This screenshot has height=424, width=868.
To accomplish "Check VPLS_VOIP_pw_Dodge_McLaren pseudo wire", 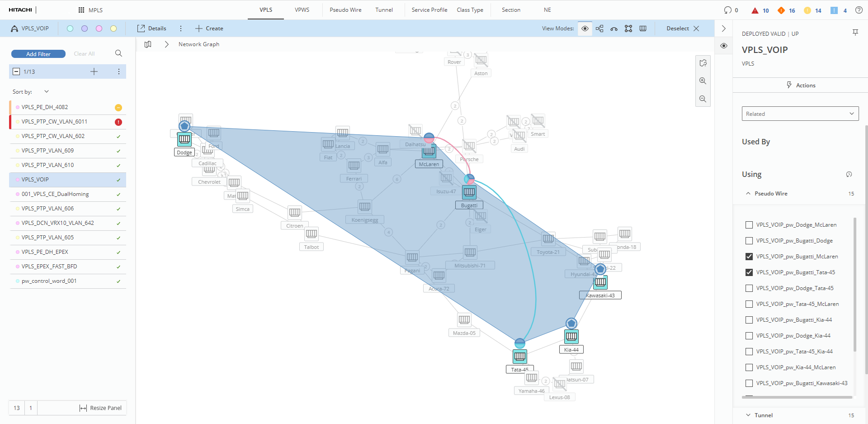I will coord(749,225).
